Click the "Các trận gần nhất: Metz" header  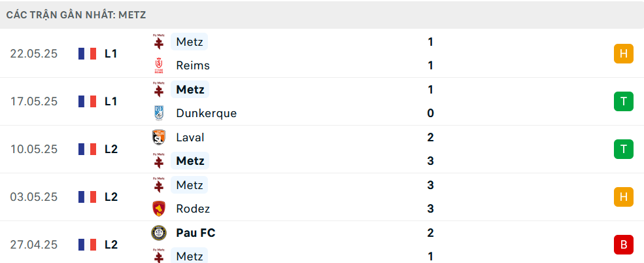click(76, 15)
